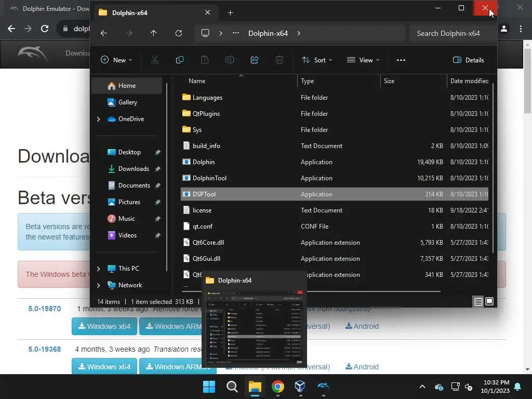Go back in the Chrome browser
This screenshot has width=532, height=399.
[x=11, y=29]
